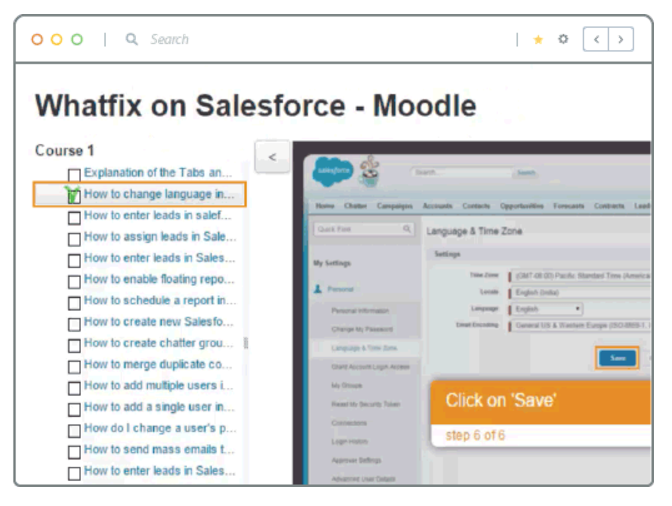Check the 'How to enter leads in salef...' box
This screenshot has height=506, width=672.
(x=74, y=218)
